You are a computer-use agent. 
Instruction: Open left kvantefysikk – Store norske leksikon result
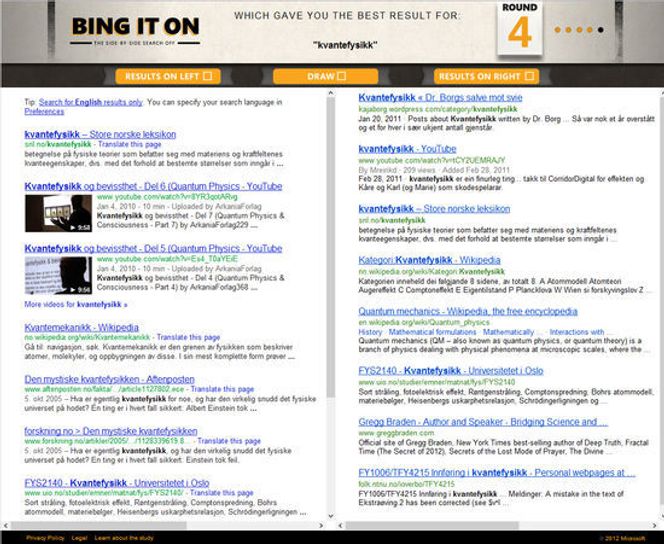point(100,134)
